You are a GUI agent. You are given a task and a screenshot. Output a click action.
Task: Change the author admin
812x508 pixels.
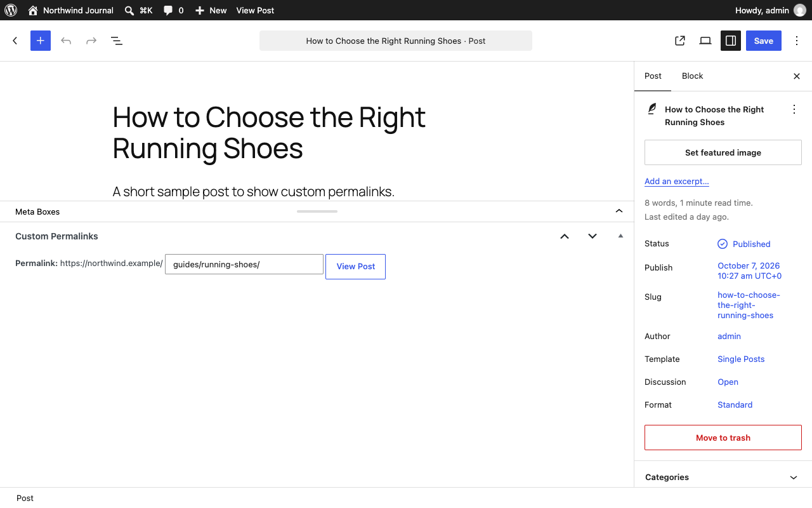[x=730, y=337]
